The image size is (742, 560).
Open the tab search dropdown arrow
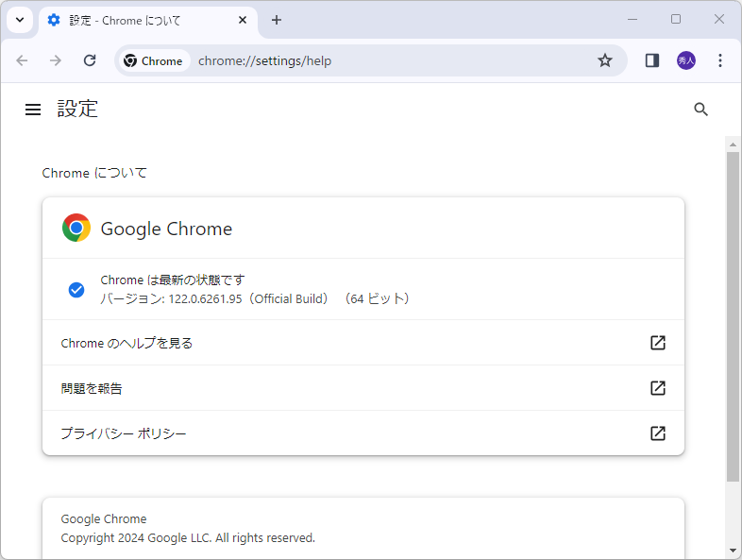20,20
